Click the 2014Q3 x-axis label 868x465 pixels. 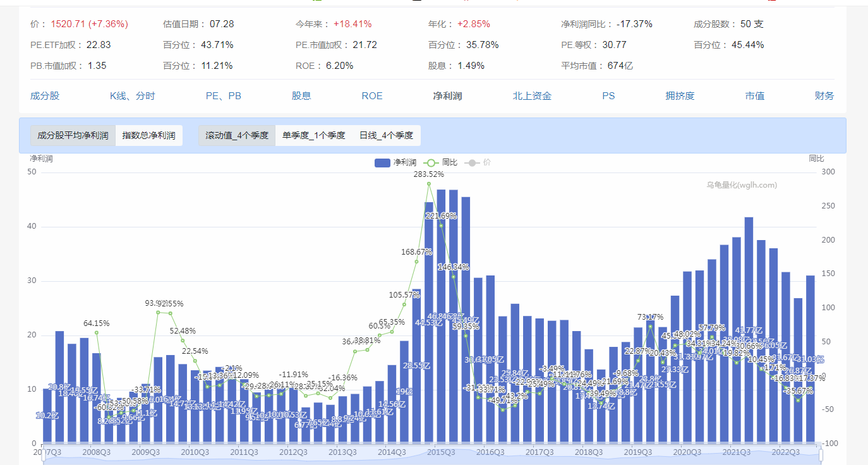point(392,452)
